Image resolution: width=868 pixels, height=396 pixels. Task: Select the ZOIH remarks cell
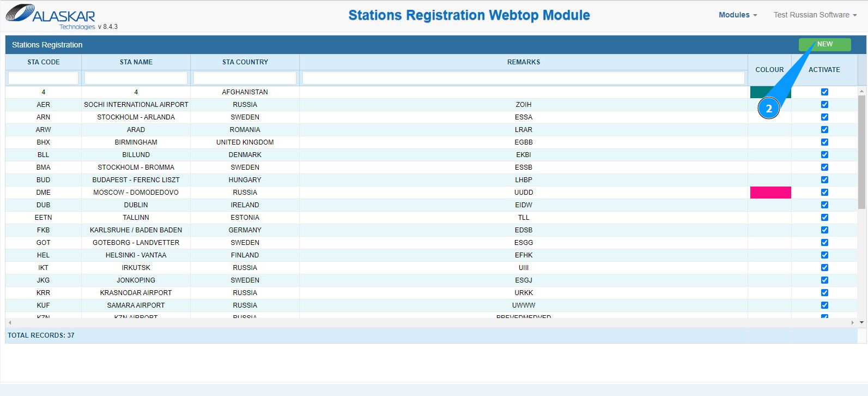coord(524,105)
